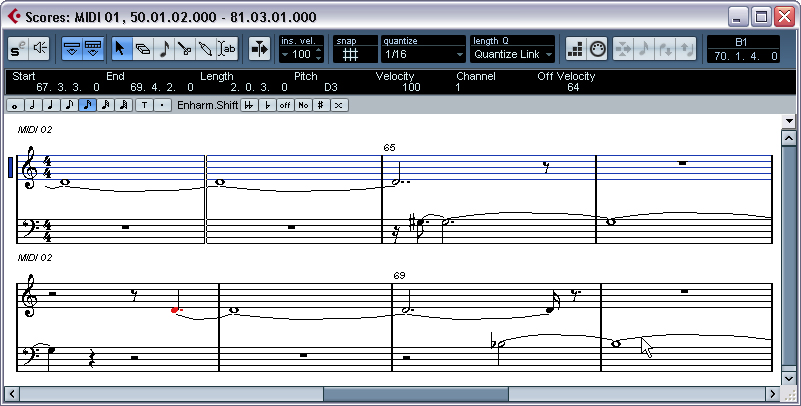
Task: Edit the Off Velocity value 64
Action: (x=573, y=87)
